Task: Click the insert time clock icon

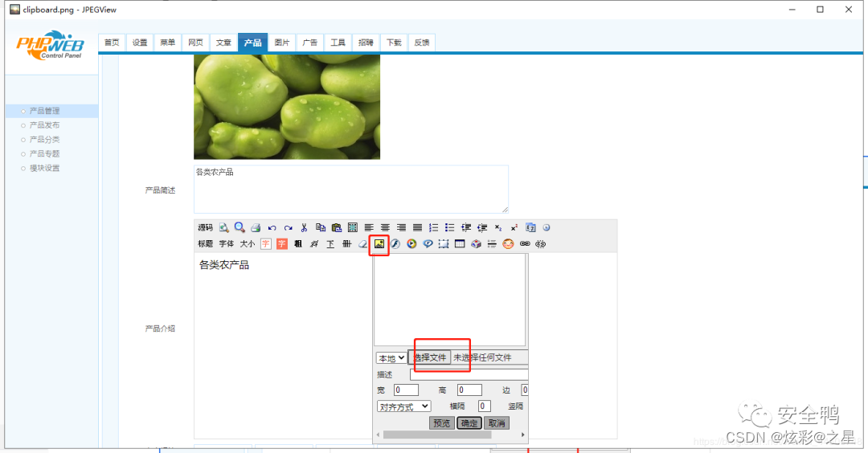Action: (x=547, y=227)
